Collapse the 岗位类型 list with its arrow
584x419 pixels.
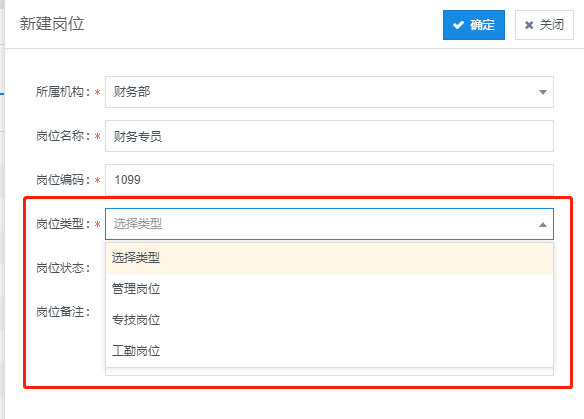[543, 224]
